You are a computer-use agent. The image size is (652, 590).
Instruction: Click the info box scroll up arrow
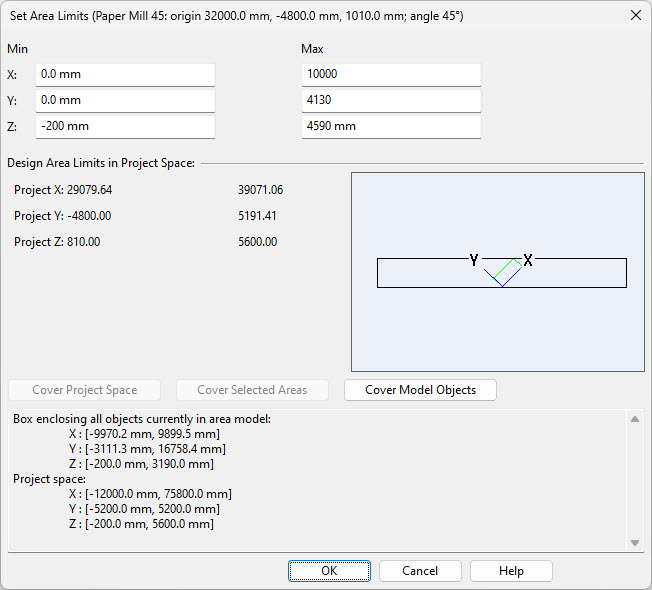[634, 419]
